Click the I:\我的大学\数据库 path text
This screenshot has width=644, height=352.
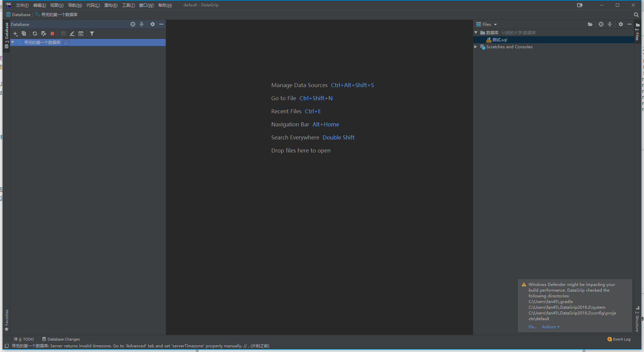519,33
